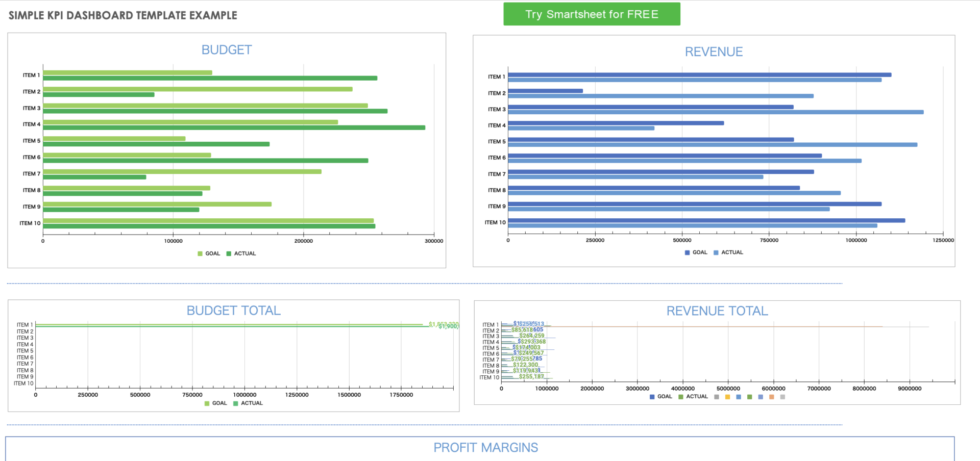Click the SIMPLE KPI DASHBOARD TEMPLATE EXAMPLE heading
This screenshot has height=461, width=980.
click(x=122, y=15)
